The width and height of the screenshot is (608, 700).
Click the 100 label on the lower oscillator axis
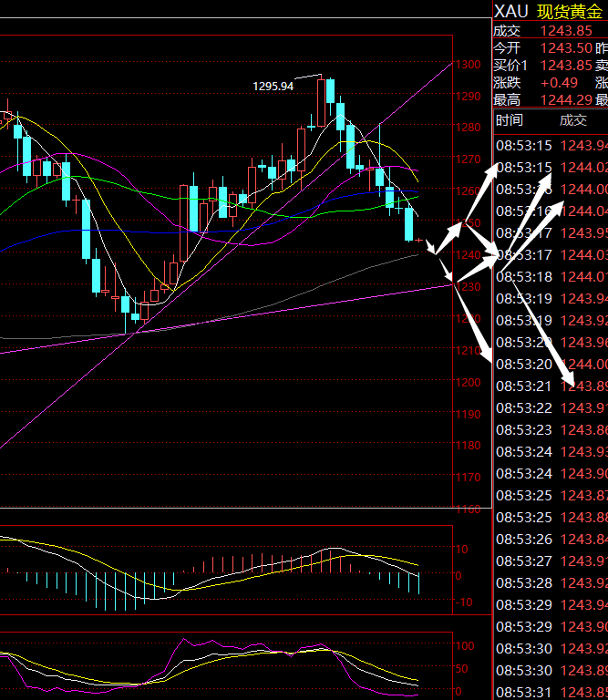pyautogui.click(x=465, y=646)
